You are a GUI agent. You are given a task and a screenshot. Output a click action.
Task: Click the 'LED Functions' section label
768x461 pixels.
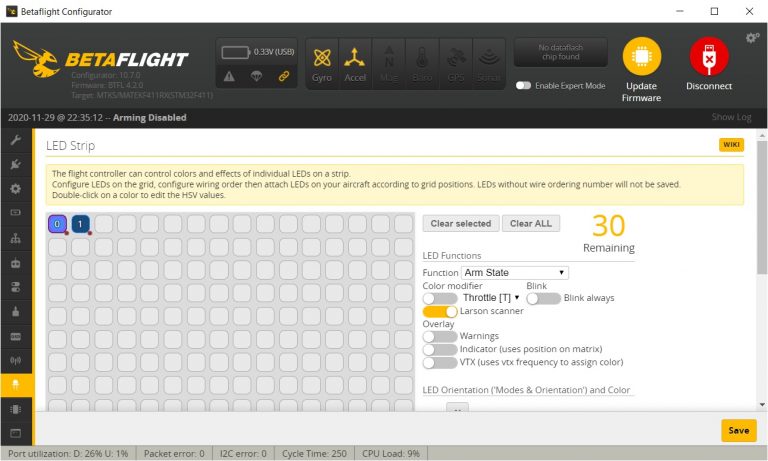coord(452,256)
